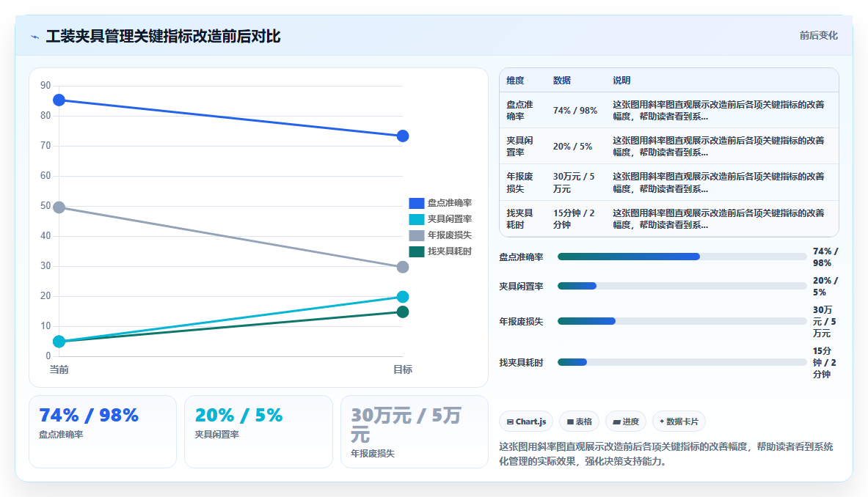Click the 盘点准确率 progress row label
This screenshot has height=497, width=868.
pyautogui.click(x=522, y=257)
